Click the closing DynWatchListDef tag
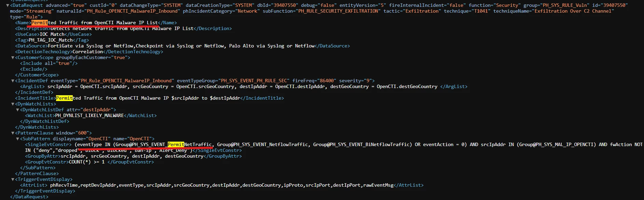644x200 pixels. (45, 122)
